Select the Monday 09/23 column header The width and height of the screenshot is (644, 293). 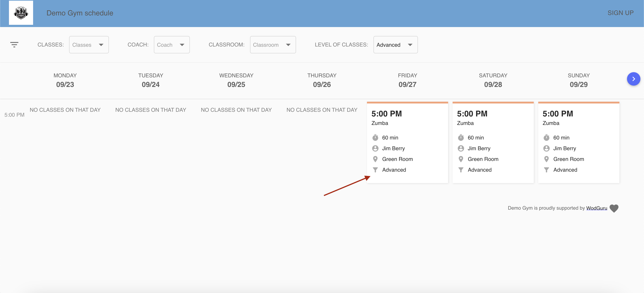click(x=65, y=80)
